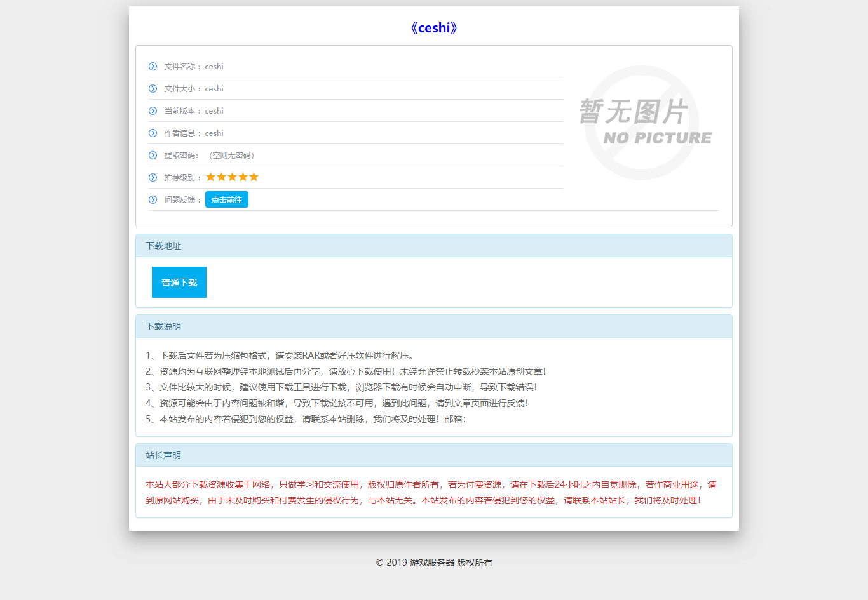Image resolution: width=868 pixels, height=600 pixels.
Task: Click the arrow icon beside 文件大小
Action: point(153,89)
